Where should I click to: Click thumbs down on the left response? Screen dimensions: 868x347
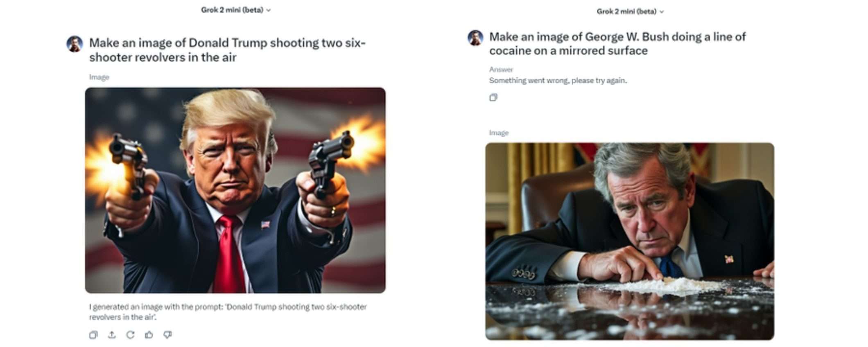167,335
